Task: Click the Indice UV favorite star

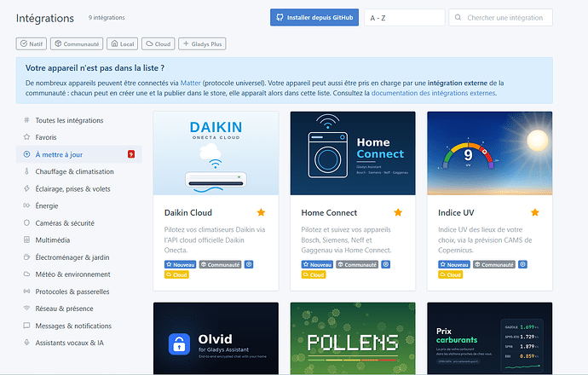Action: point(535,212)
